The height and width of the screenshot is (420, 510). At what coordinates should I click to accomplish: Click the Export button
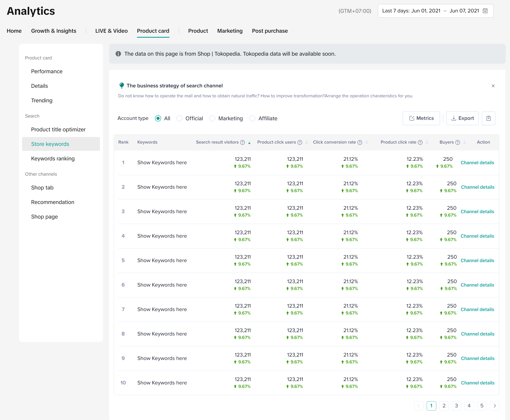tap(462, 118)
